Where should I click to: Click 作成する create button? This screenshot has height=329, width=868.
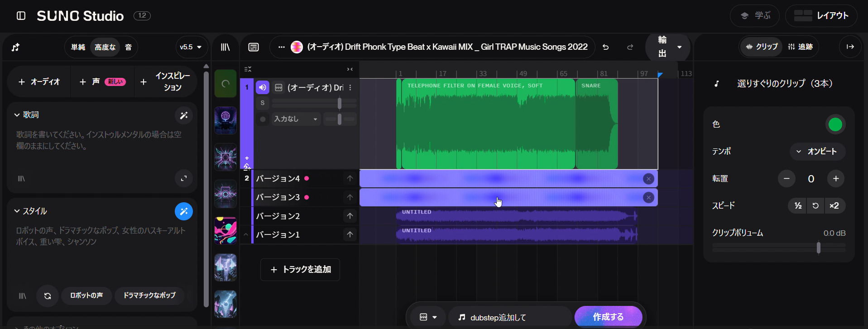[608, 317]
